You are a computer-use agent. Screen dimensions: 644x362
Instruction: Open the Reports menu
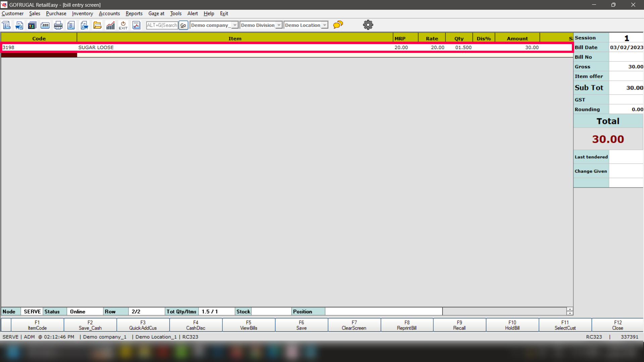[x=134, y=13]
